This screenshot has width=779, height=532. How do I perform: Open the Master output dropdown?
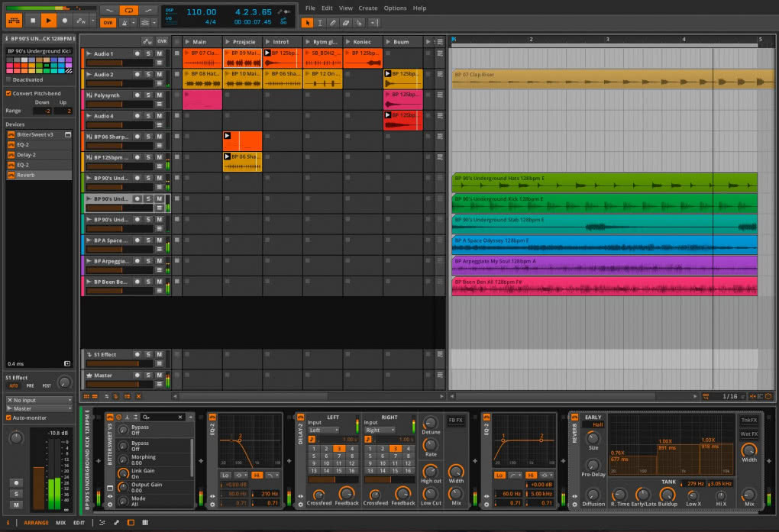39,408
